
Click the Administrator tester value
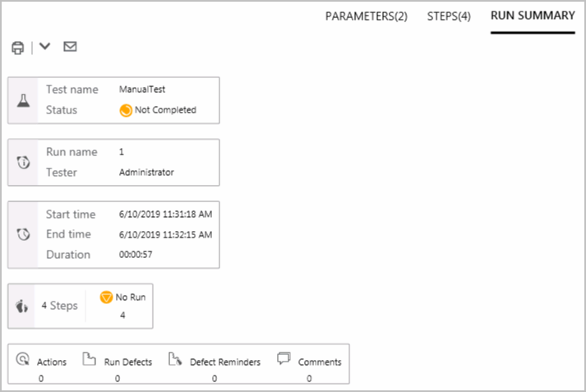click(146, 173)
